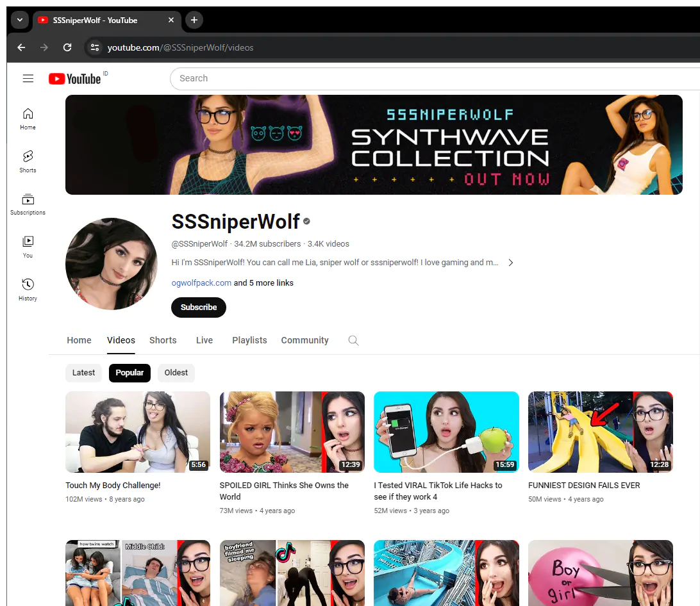Viewport: 700px width, 606px height.
Task: Open the water slide video thumbnail
Action: 446,573
